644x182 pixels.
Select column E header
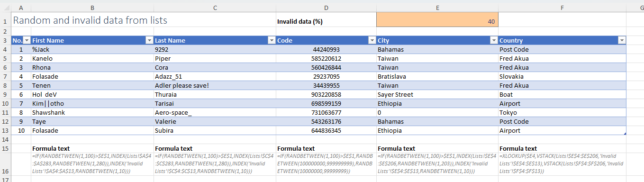pyautogui.click(x=437, y=8)
